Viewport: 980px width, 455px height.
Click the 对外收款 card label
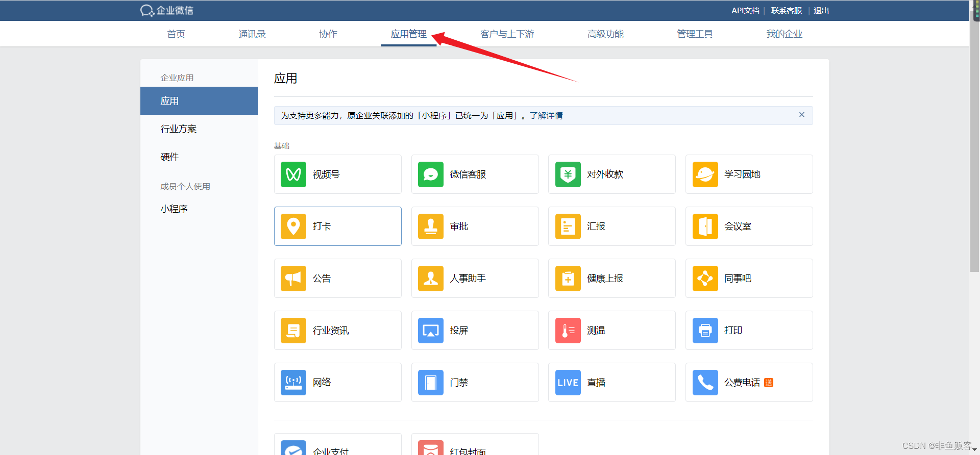(x=605, y=174)
